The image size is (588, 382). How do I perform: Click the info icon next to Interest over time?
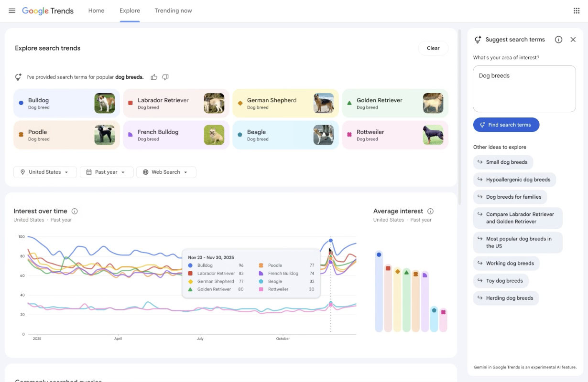(x=75, y=211)
